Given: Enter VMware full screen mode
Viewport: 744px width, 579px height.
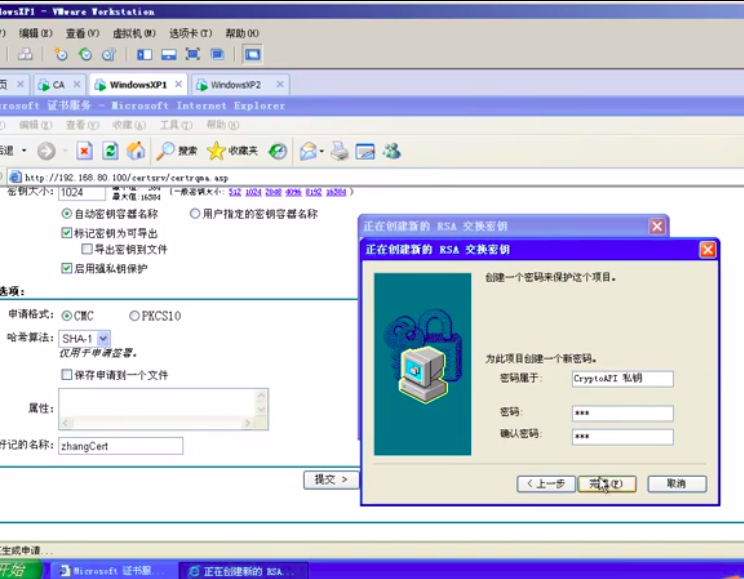Looking at the screenshot, I should click(x=193, y=55).
